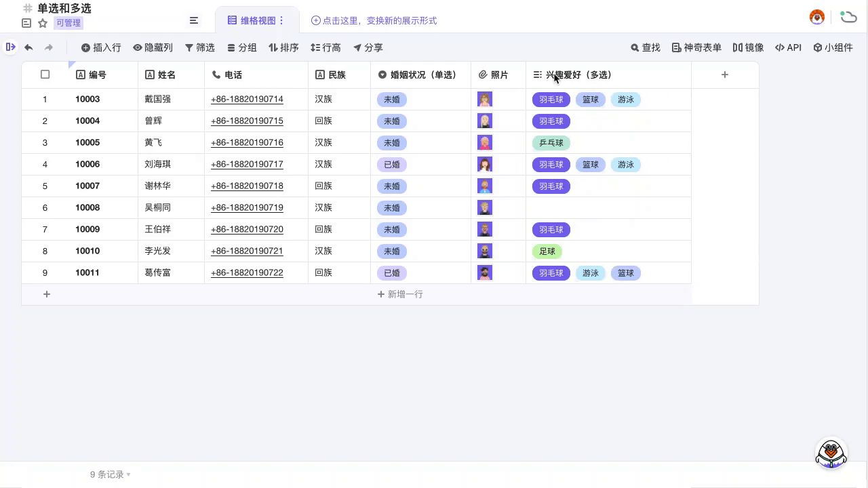Open the hamburger view list menu
The height and width of the screenshot is (488, 868).
[x=194, y=20]
